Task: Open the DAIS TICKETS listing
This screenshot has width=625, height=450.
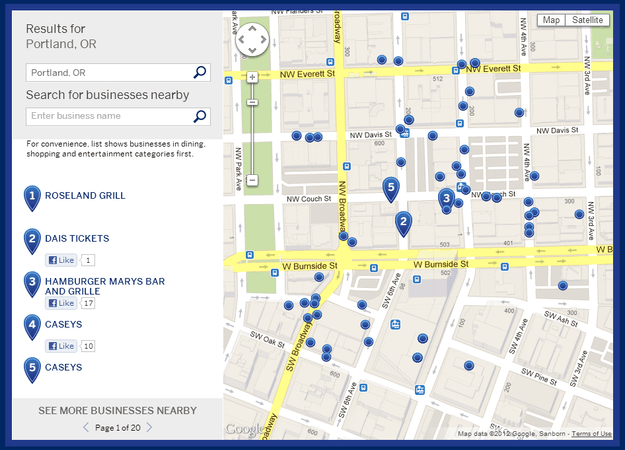Action: [x=77, y=238]
